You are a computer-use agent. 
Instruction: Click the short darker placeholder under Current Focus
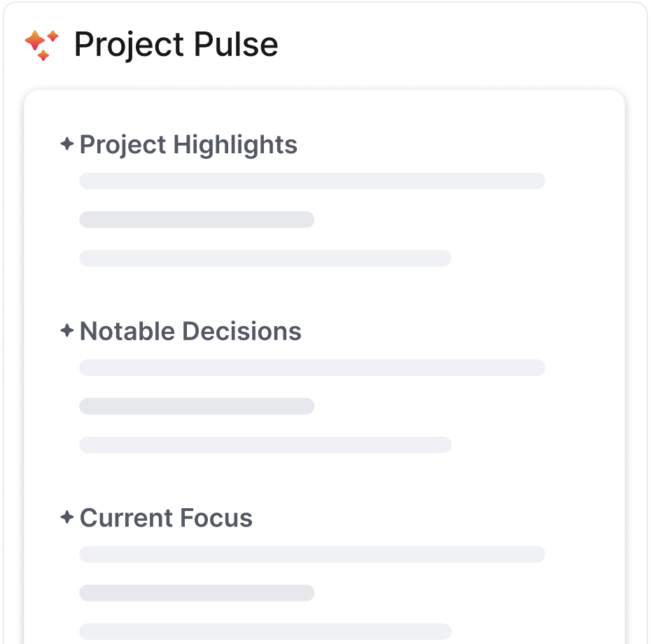point(197,593)
